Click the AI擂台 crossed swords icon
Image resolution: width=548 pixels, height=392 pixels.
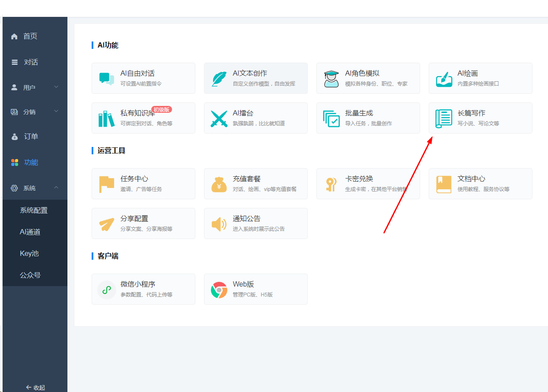(219, 118)
